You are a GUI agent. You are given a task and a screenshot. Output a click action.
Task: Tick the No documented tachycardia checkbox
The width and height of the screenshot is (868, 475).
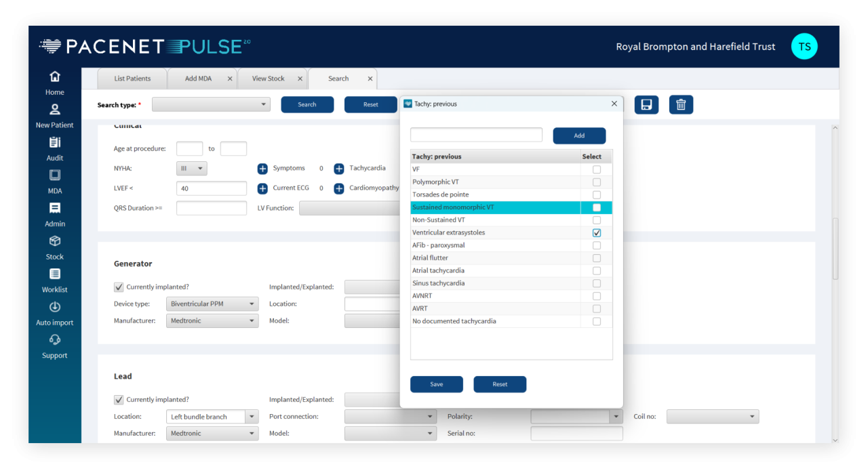coord(597,322)
